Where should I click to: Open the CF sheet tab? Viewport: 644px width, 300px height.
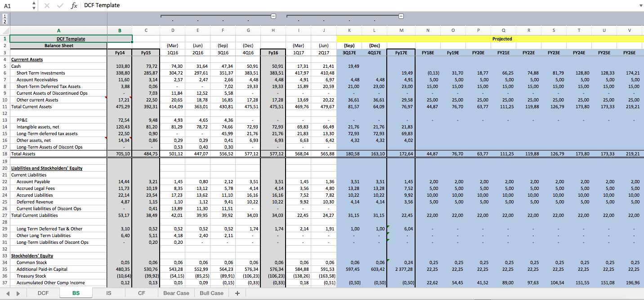pyautogui.click(x=141, y=293)
